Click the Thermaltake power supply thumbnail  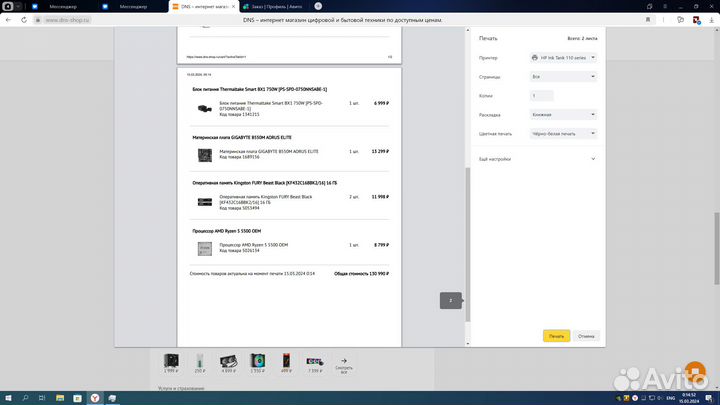205,109
